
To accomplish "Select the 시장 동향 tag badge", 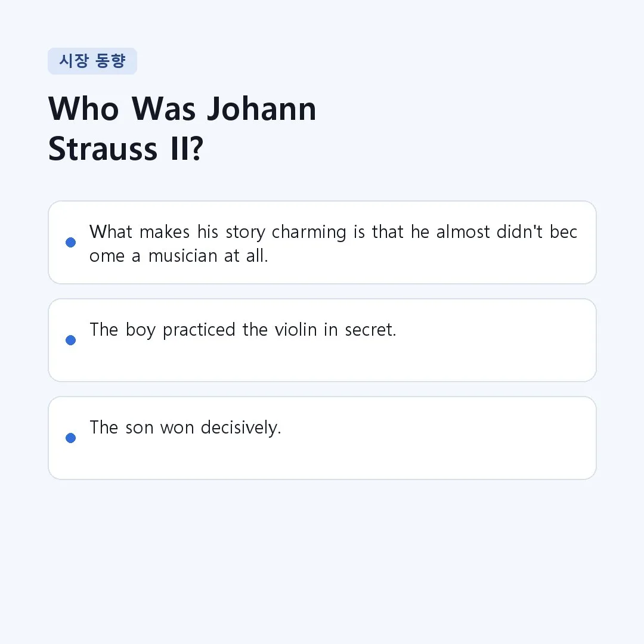I will point(92,61).
